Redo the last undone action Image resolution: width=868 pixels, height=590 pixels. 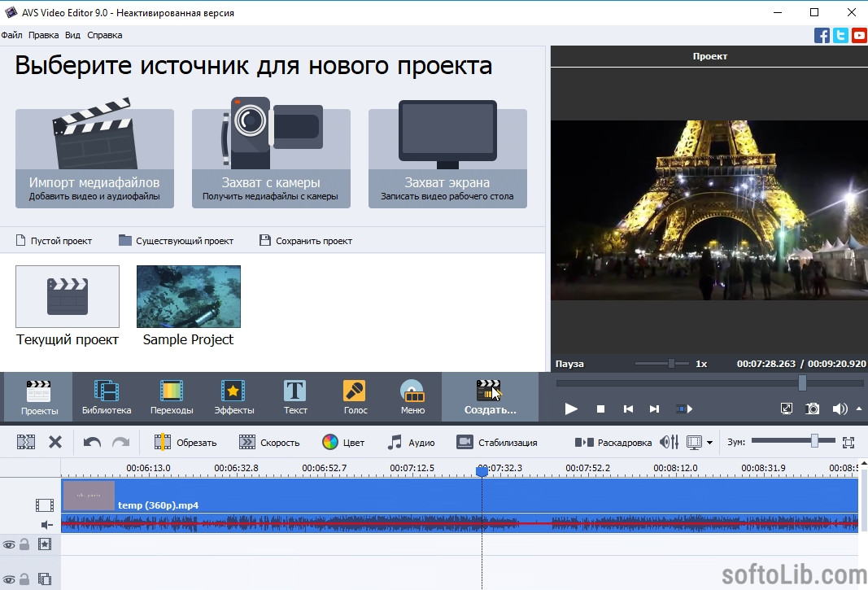120,442
